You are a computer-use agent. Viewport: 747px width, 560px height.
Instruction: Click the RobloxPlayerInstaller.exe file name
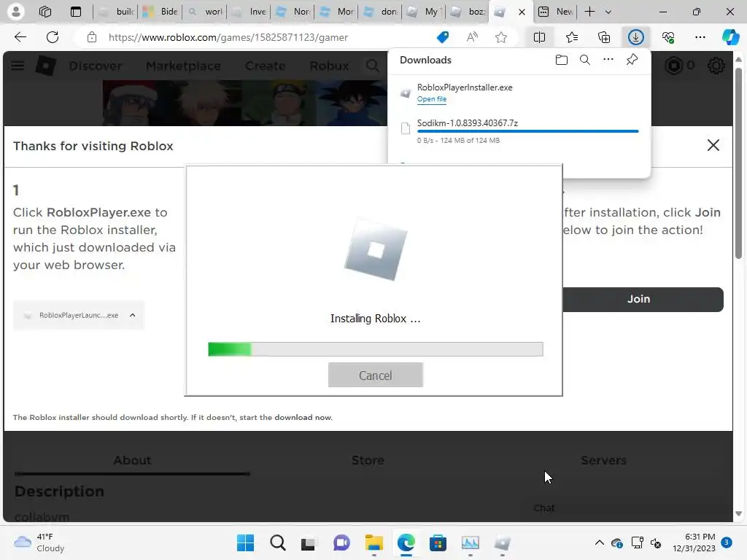pos(465,87)
